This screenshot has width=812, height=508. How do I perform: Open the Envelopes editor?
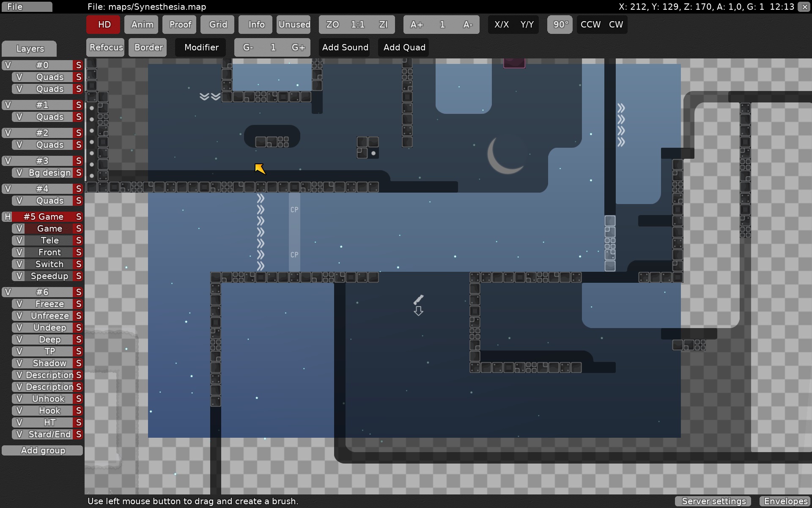[785, 501]
